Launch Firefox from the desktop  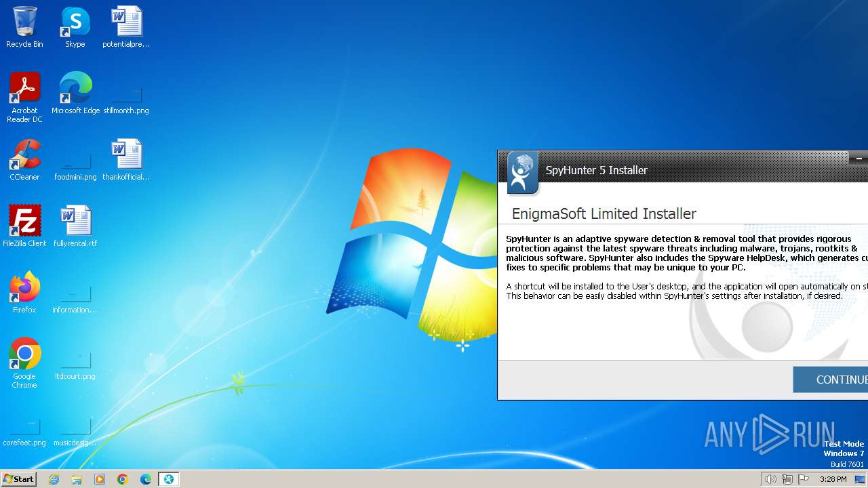click(x=24, y=293)
